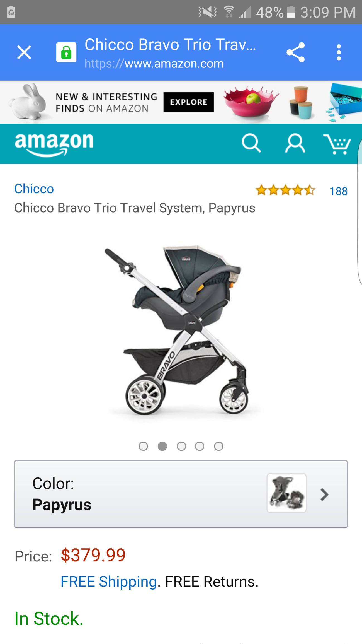362x644 pixels.
Task: Share this Amazon page
Action: coord(296,52)
